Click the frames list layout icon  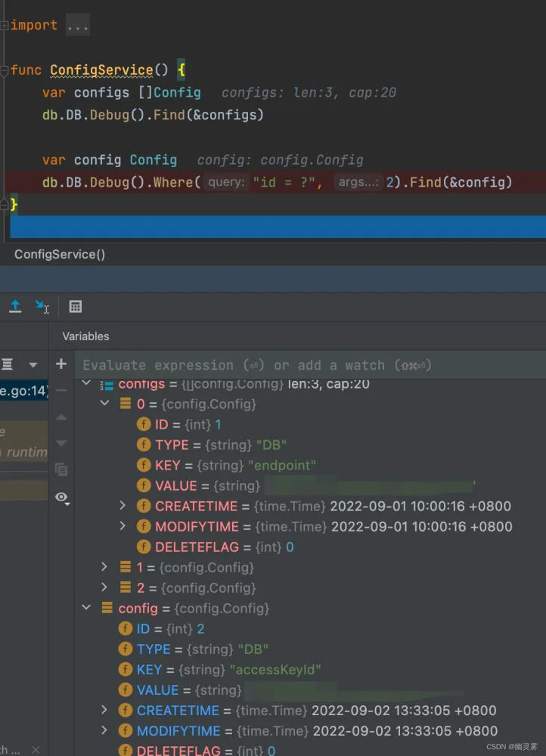pos(8,364)
